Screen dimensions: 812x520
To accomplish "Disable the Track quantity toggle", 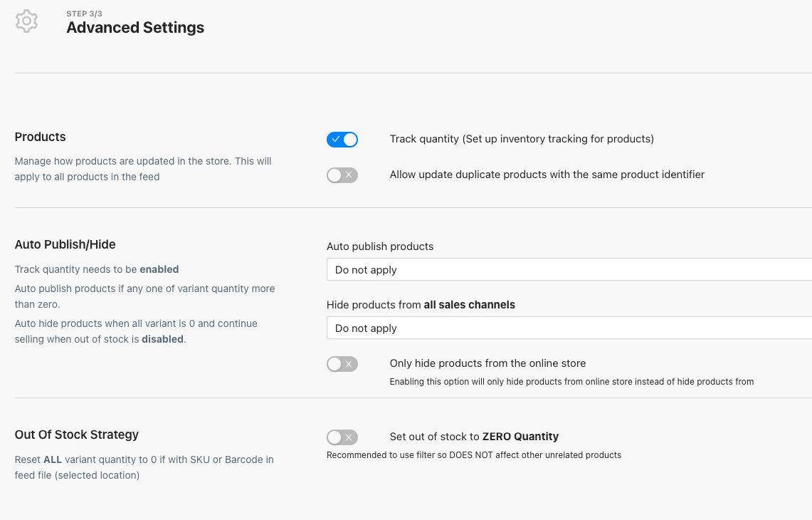I will pyautogui.click(x=342, y=140).
